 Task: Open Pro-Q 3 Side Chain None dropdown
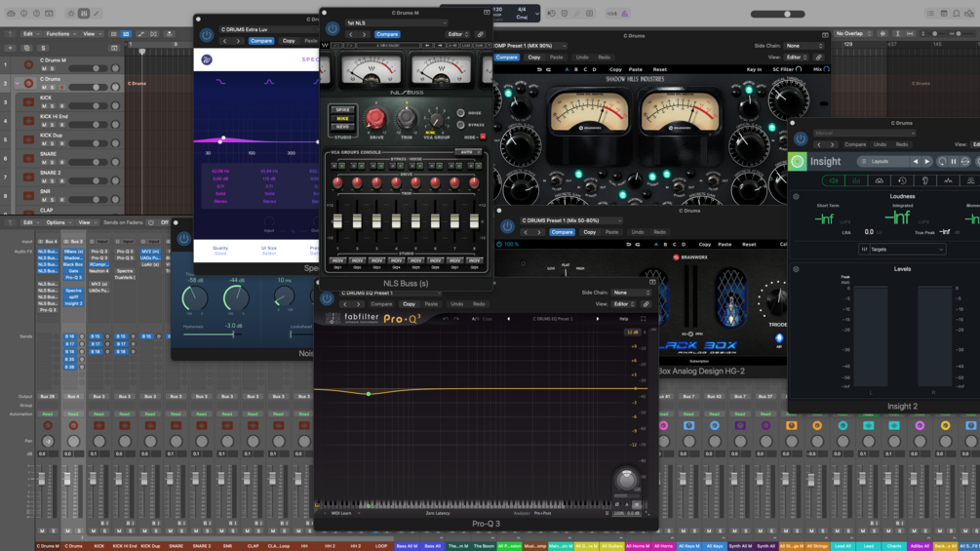pos(631,293)
